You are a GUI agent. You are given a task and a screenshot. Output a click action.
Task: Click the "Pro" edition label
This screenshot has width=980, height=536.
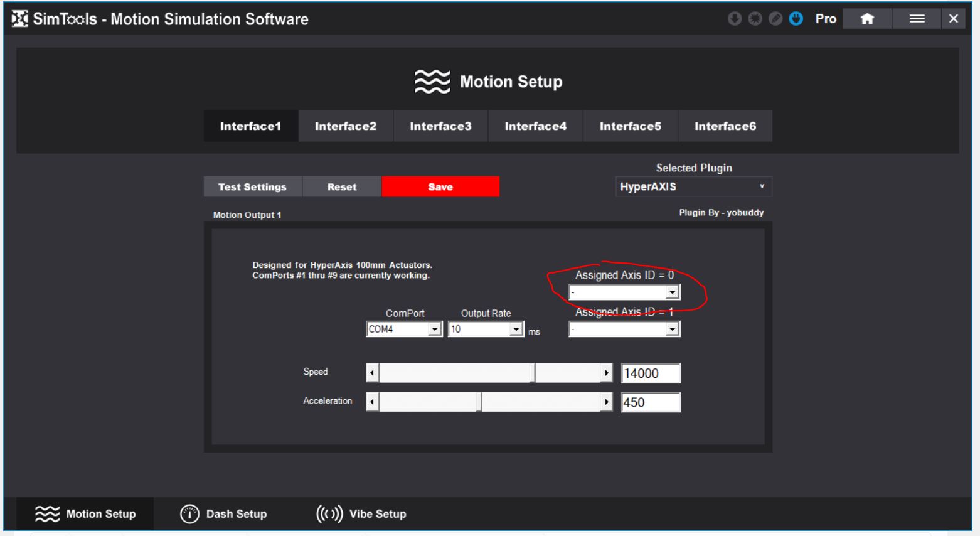point(826,19)
